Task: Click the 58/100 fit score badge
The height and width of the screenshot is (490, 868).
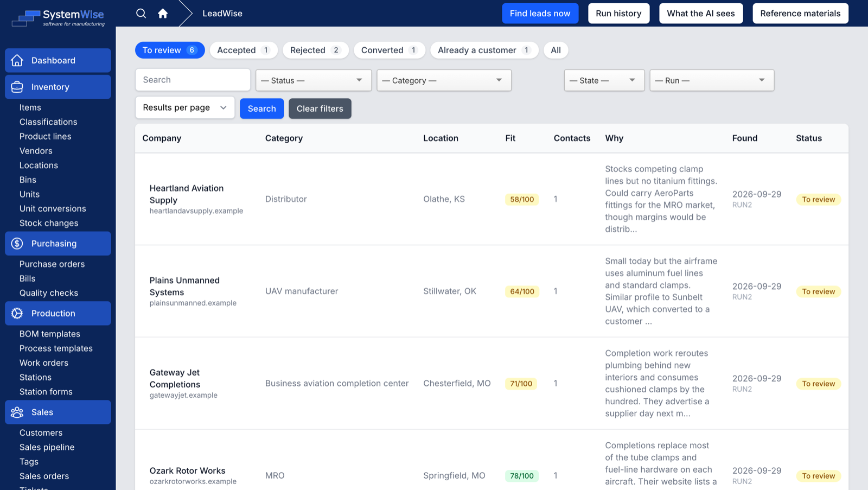Action: coord(522,199)
